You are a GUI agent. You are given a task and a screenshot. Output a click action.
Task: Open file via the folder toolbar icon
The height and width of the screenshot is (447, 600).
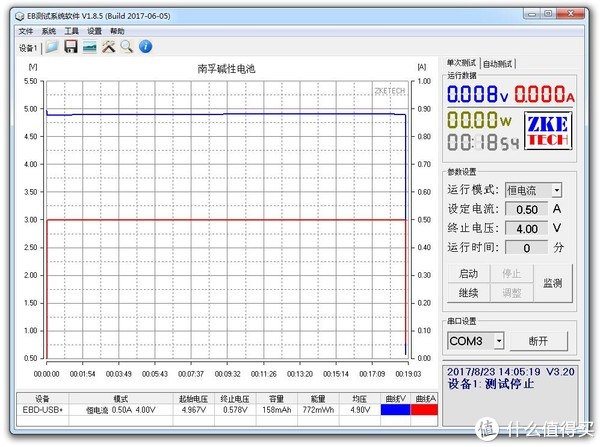(52, 47)
